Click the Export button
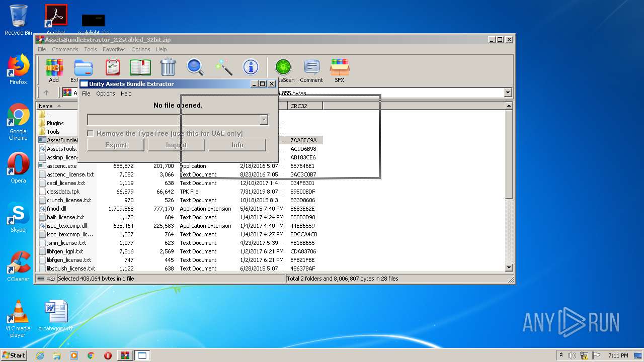 click(x=116, y=145)
